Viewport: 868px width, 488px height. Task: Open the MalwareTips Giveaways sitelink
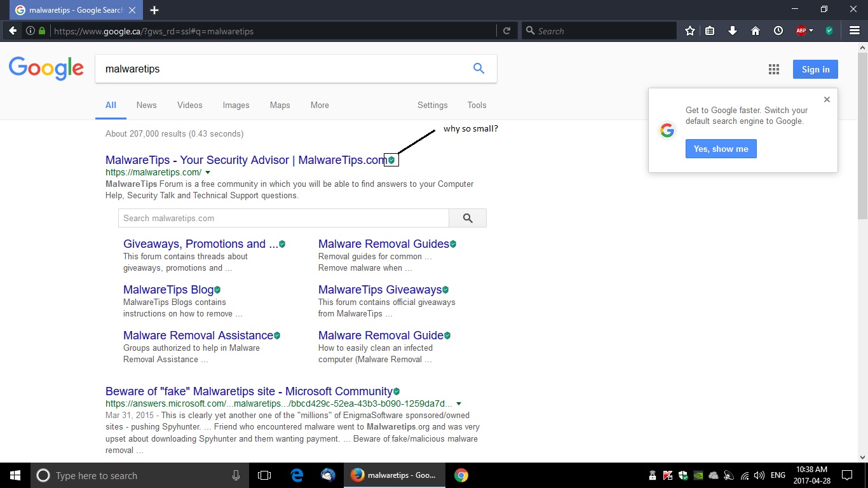380,290
